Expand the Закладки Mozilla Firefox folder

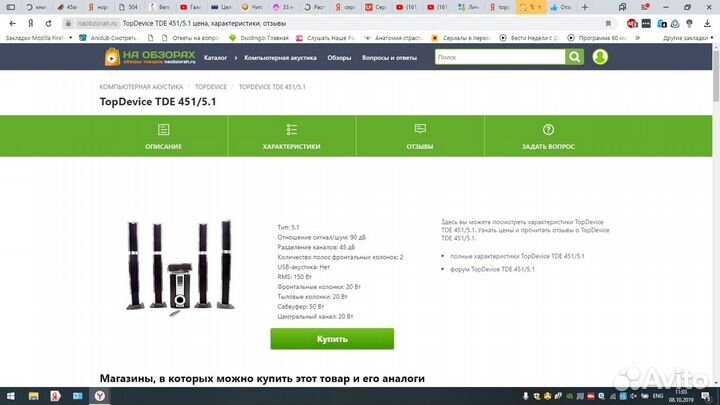tap(39, 38)
